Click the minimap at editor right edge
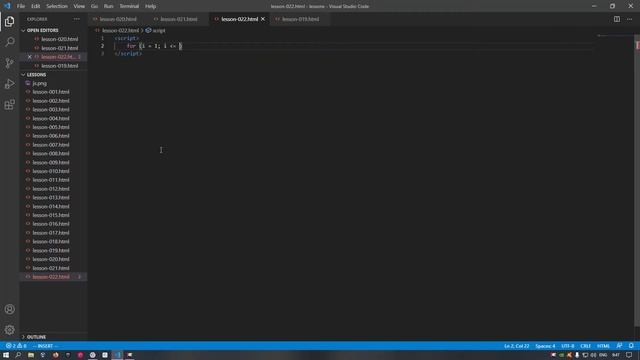This screenshot has height=360, width=640. tap(615, 36)
